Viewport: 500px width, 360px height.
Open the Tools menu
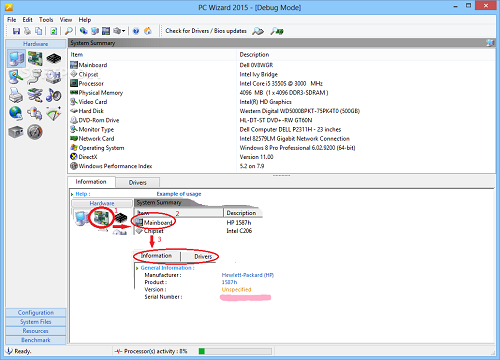(46, 20)
